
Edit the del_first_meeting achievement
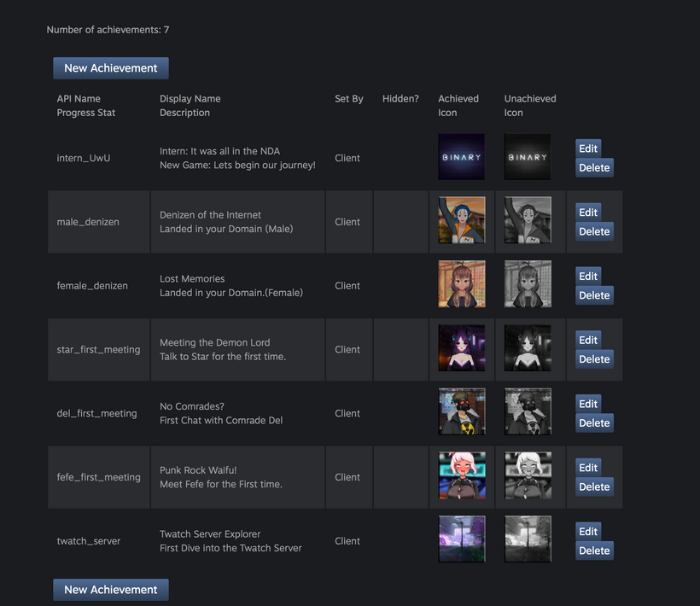tap(588, 404)
